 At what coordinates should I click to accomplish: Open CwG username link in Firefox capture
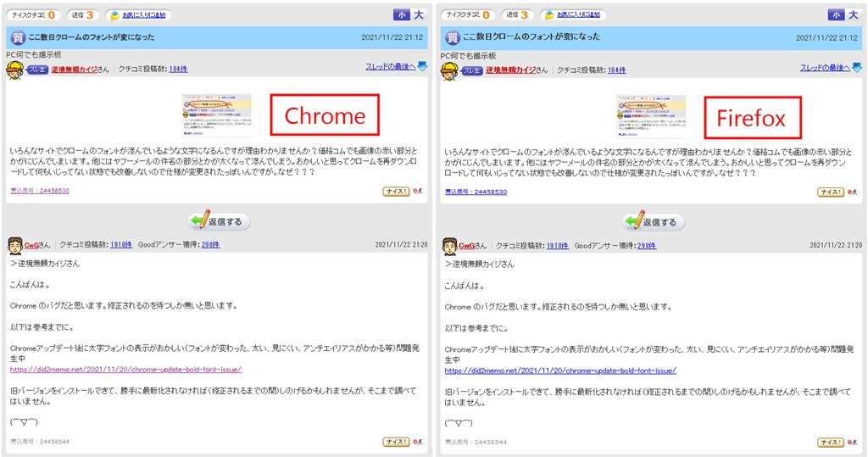click(465, 246)
